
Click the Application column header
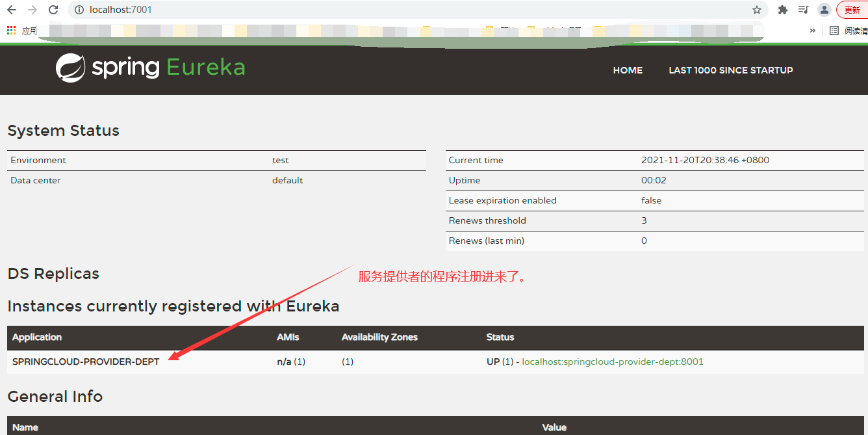tap(37, 337)
